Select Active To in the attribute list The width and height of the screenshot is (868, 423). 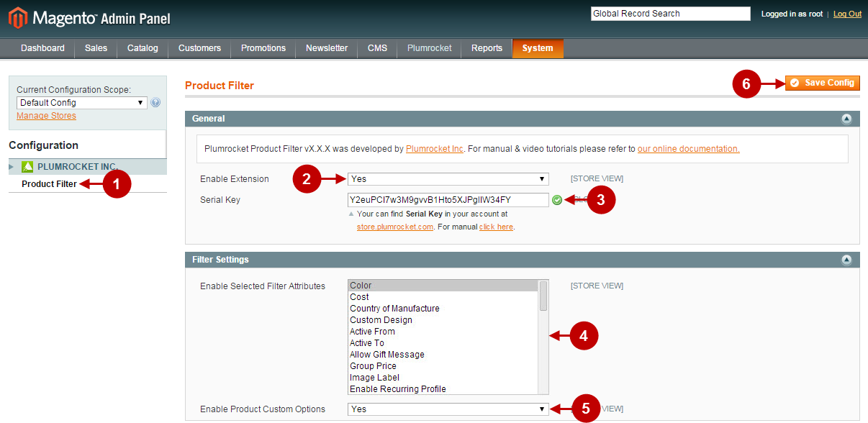(443, 343)
